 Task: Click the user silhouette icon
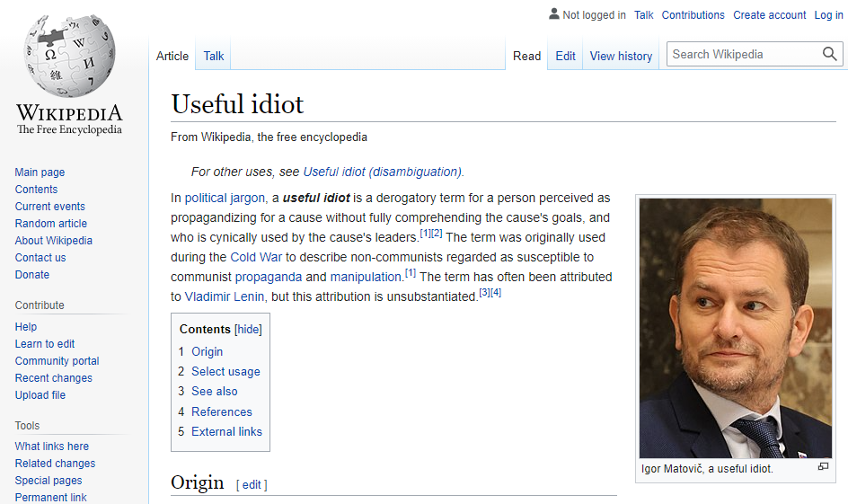pos(553,14)
